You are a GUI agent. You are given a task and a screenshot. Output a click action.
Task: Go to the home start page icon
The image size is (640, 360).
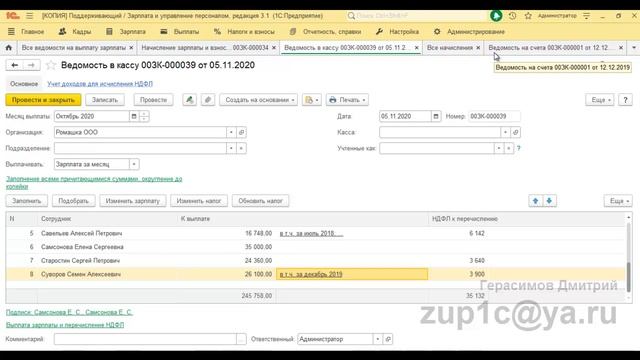[x=9, y=48]
